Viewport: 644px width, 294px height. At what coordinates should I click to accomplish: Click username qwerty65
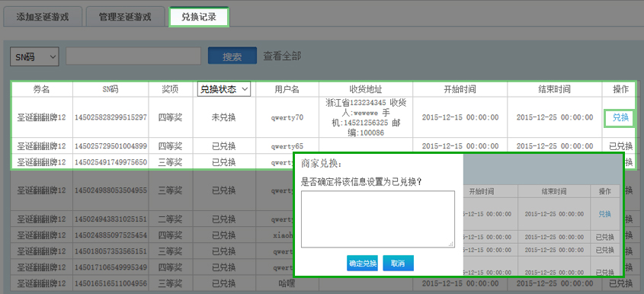[287, 145]
